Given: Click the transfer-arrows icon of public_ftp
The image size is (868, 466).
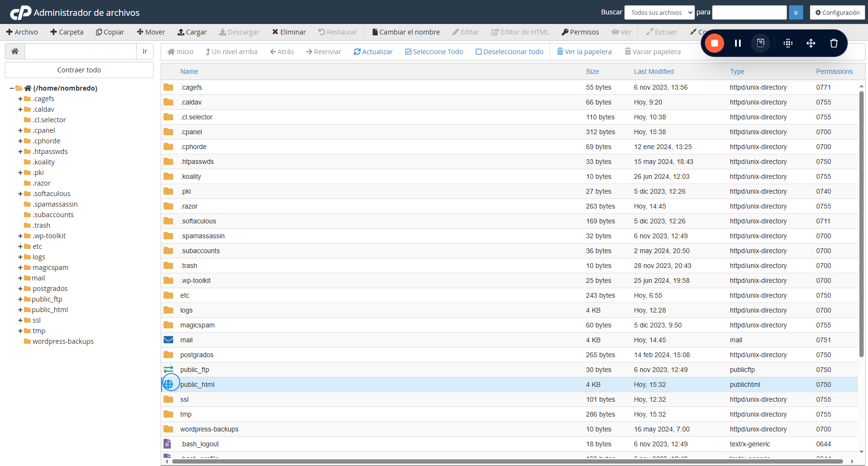Looking at the screenshot, I should point(168,370).
